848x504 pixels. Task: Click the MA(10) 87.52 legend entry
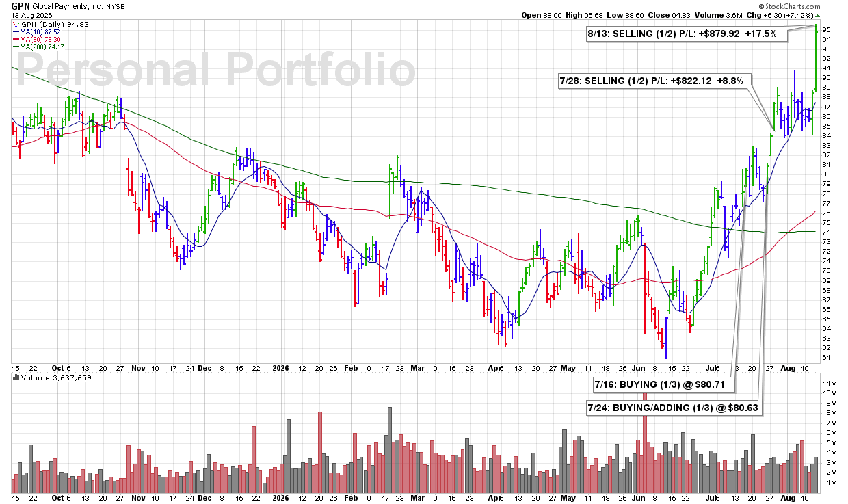[41, 31]
